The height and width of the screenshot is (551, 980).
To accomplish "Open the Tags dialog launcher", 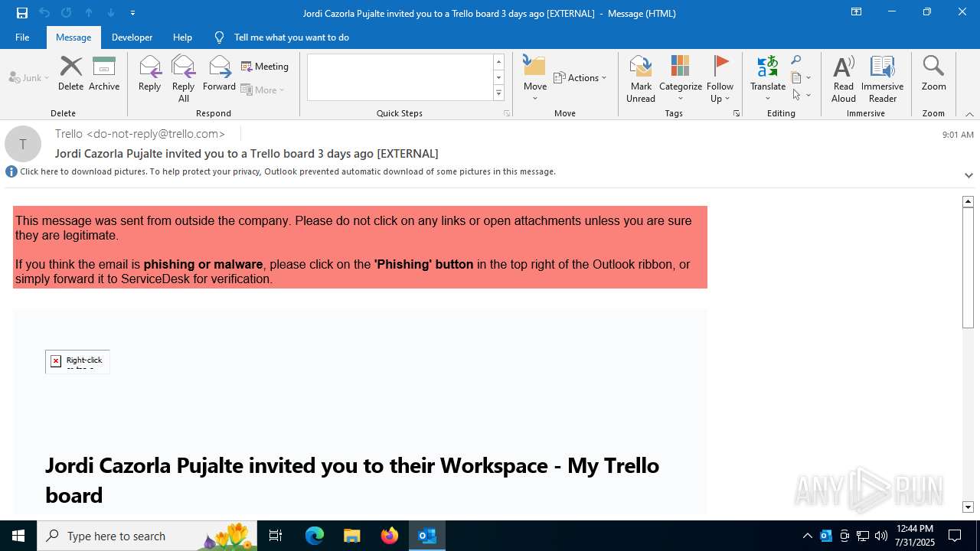I will [737, 113].
